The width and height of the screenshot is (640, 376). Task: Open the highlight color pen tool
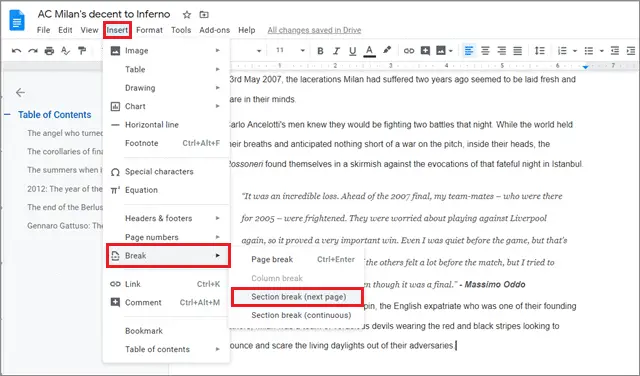coord(387,51)
